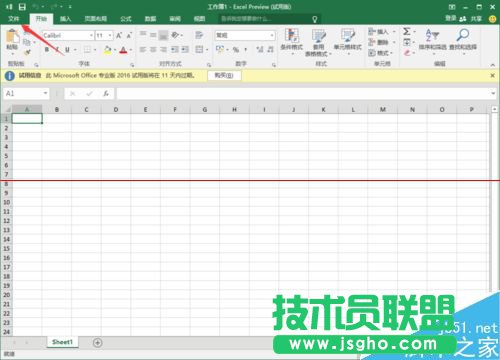Click the Save icon in quick access toolbar

[x=22, y=7]
